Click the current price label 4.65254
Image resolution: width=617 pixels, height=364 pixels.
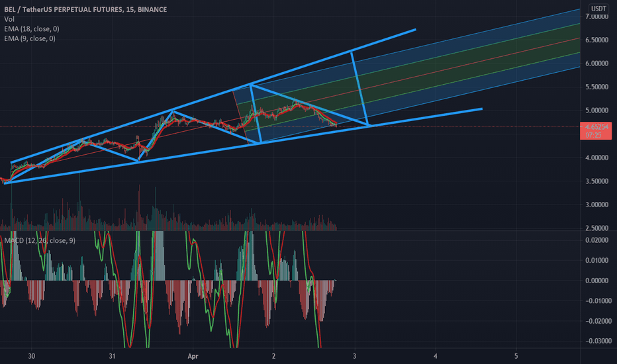point(596,127)
